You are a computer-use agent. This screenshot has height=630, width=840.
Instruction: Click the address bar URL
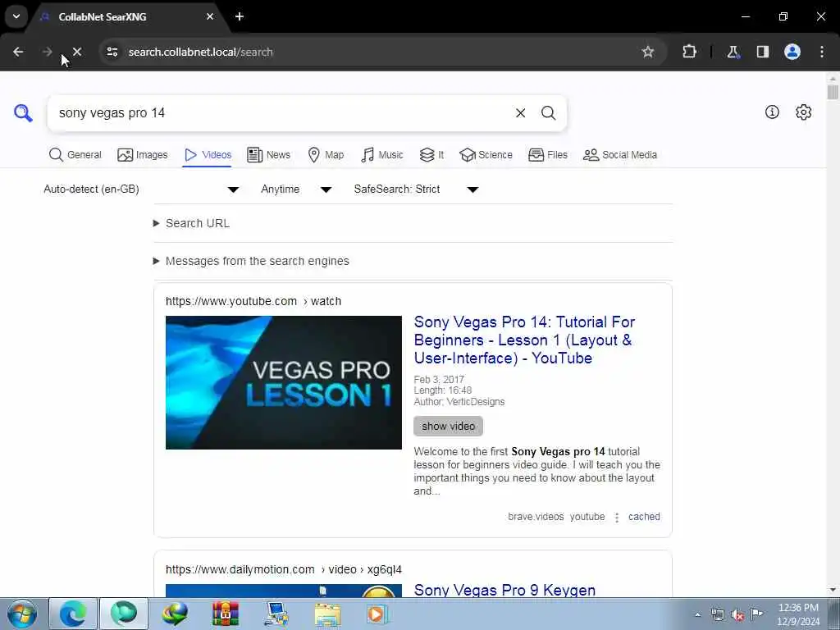(200, 52)
